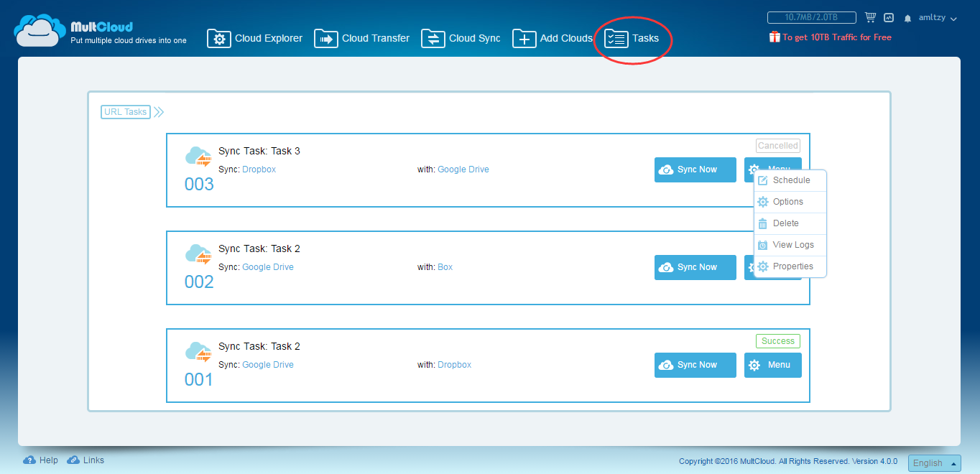Click the number 002
980x474 pixels.
199,282
